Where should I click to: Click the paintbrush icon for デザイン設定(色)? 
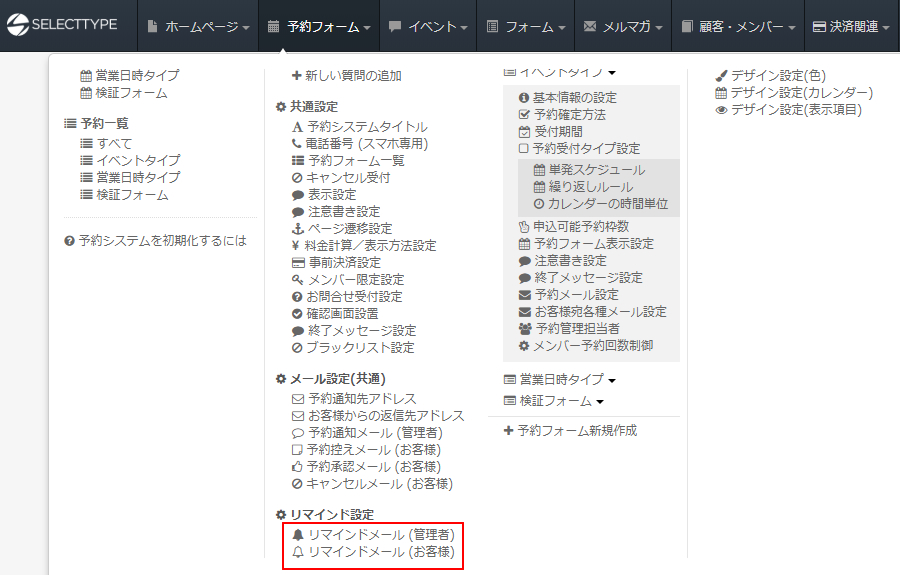pyautogui.click(x=721, y=76)
